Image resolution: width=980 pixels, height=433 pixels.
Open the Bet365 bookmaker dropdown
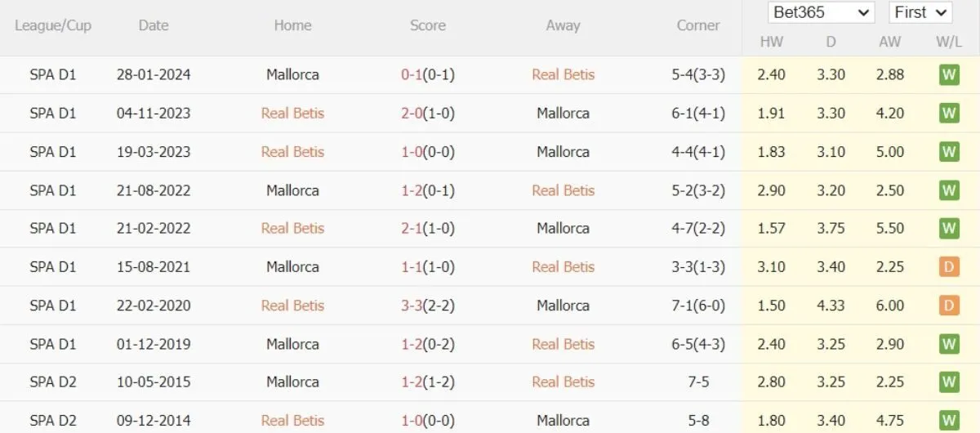821,13
